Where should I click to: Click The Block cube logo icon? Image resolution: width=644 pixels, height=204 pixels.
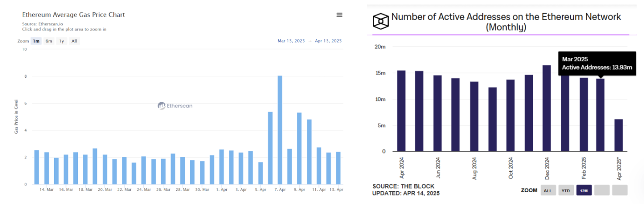click(380, 21)
